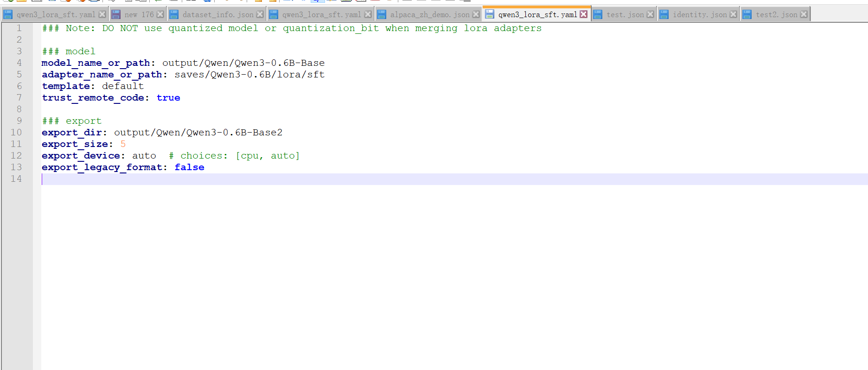
Task: Click the "export_device" key
Action: coord(81,156)
